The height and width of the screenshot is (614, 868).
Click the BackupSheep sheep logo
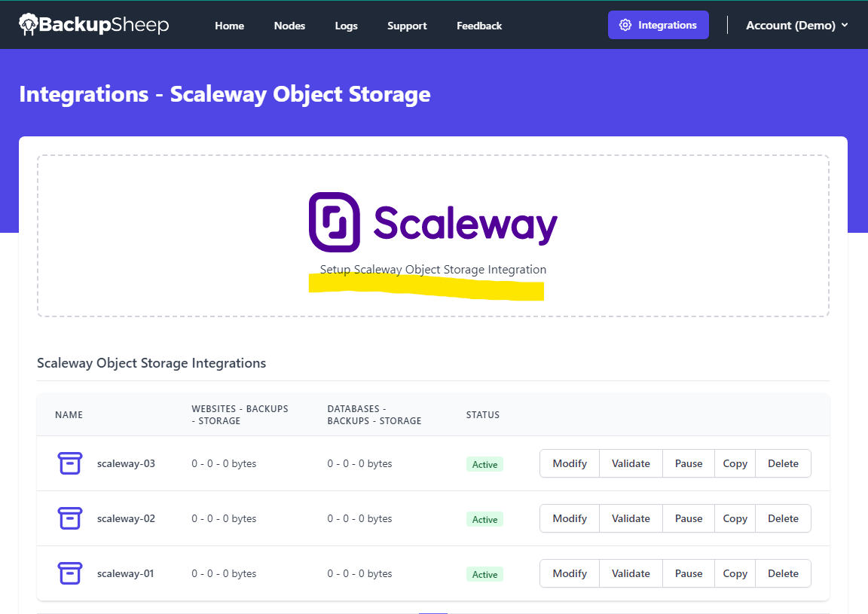(28, 25)
